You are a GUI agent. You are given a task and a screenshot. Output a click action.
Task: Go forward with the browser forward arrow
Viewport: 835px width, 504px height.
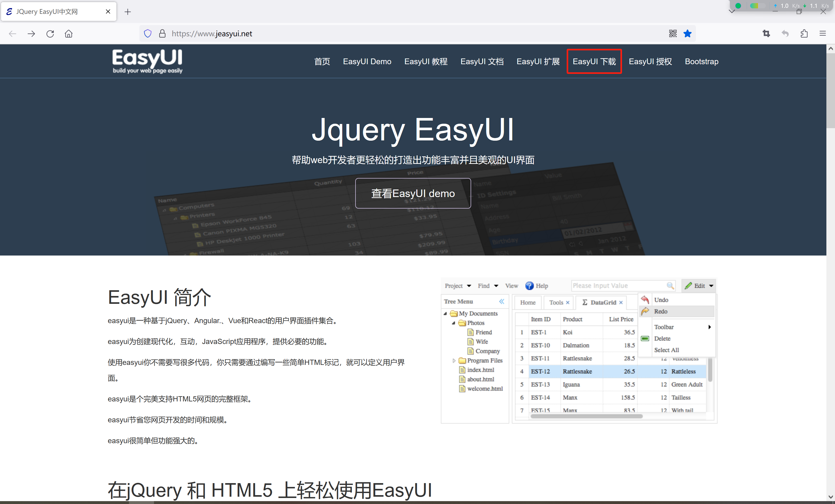(31, 34)
